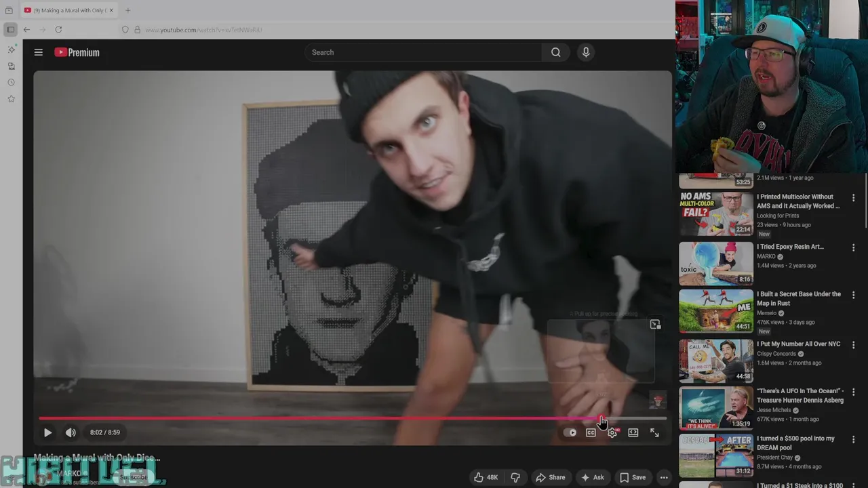Visit Looking for Prints channel
Viewport: 868px width, 488px height.
pos(778,216)
